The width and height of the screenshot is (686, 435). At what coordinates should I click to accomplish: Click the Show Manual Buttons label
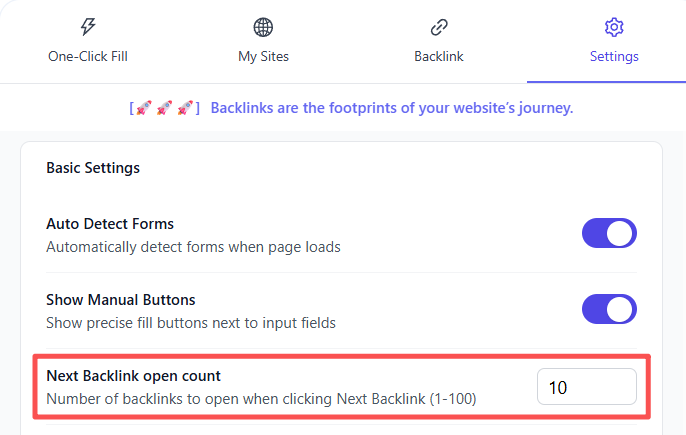click(121, 300)
